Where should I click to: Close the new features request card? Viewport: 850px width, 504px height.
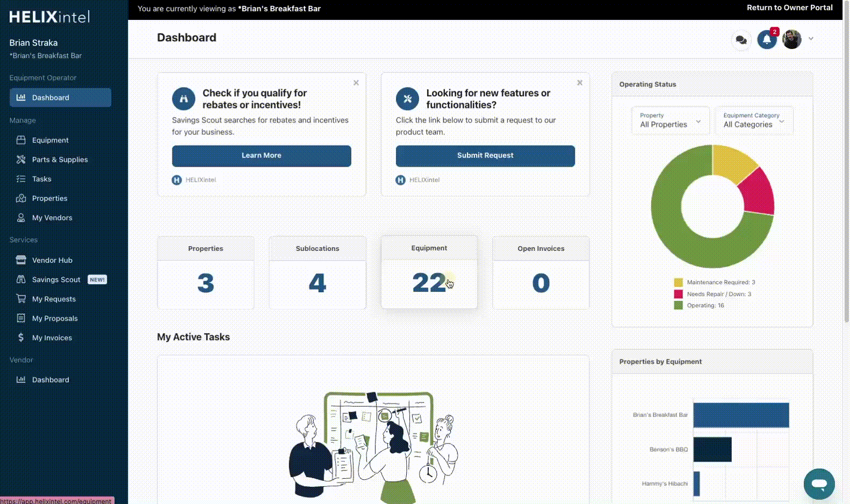click(x=580, y=83)
